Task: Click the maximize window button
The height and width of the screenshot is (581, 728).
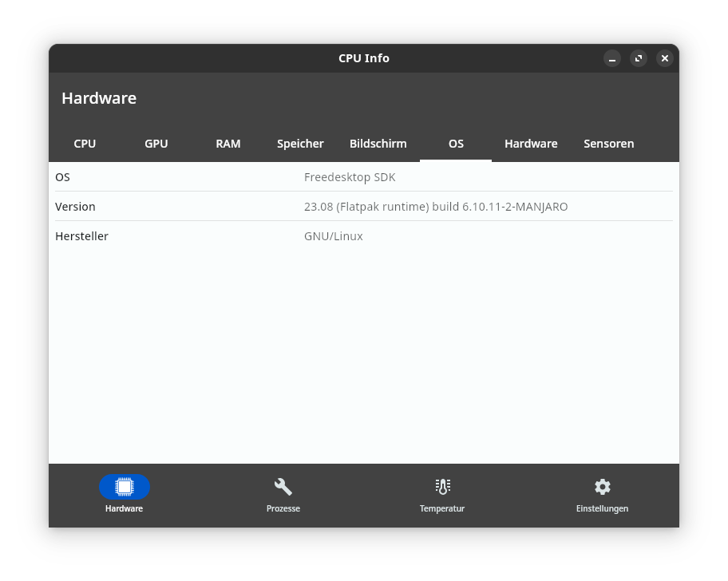Action: point(639,58)
